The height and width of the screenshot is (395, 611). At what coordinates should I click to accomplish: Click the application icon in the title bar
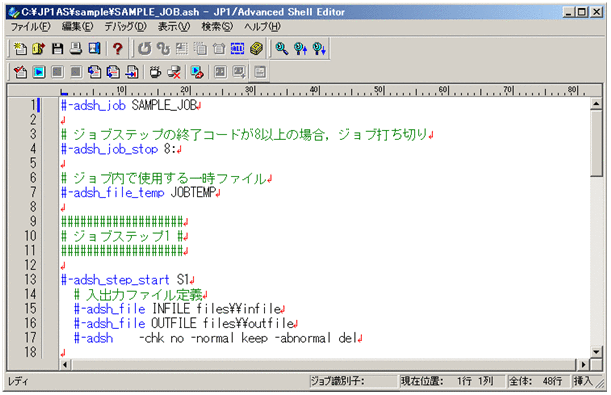point(14,12)
